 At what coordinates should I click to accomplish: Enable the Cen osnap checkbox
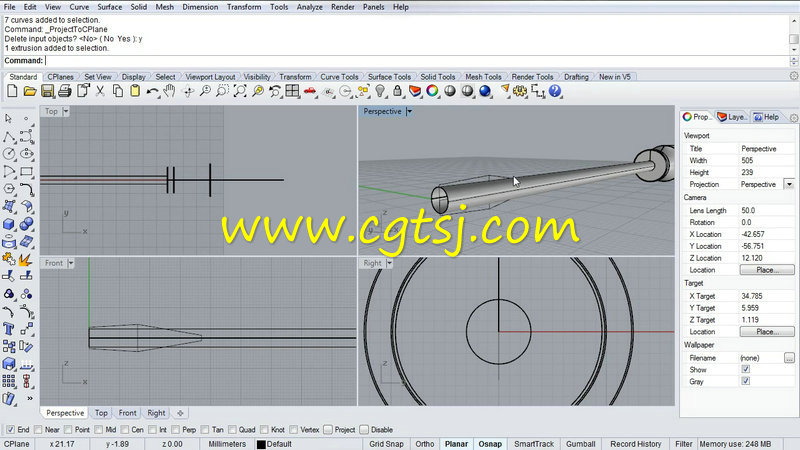tap(124, 430)
